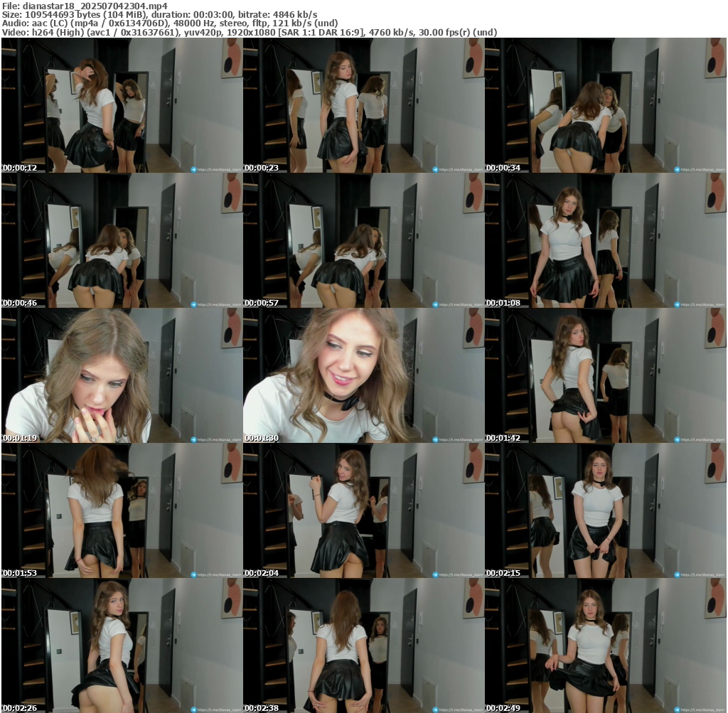Click the Telegram icon in the 00:02:49 frame
The image size is (728, 713).
677,709
